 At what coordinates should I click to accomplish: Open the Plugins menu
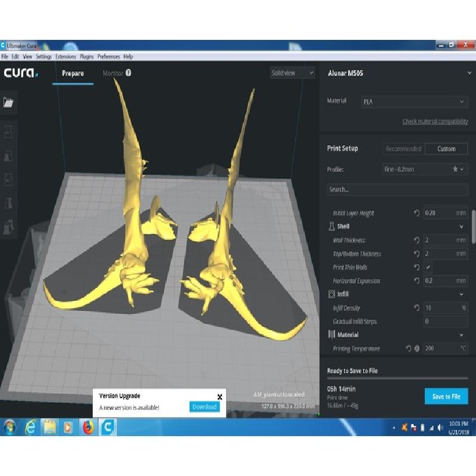click(86, 57)
